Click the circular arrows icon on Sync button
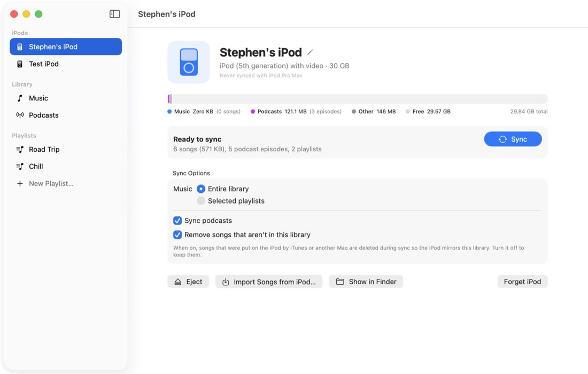The image size is (588, 374). [x=502, y=139]
